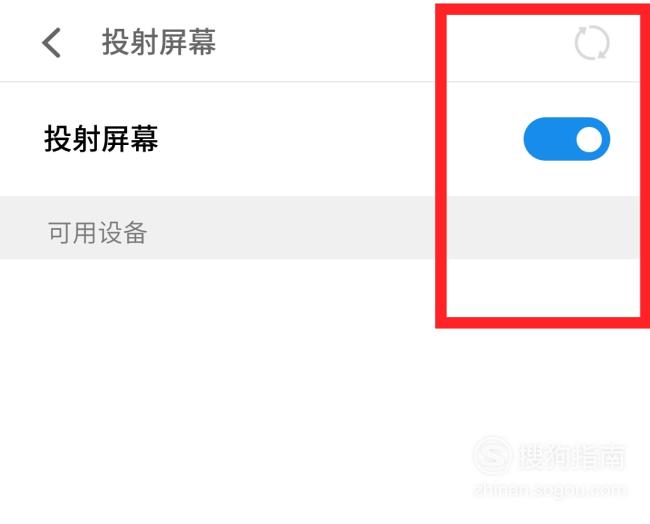Rescan for cast devices using top-right icon
This screenshot has height=524, width=650.
pyautogui.click(x=592, y=43)
